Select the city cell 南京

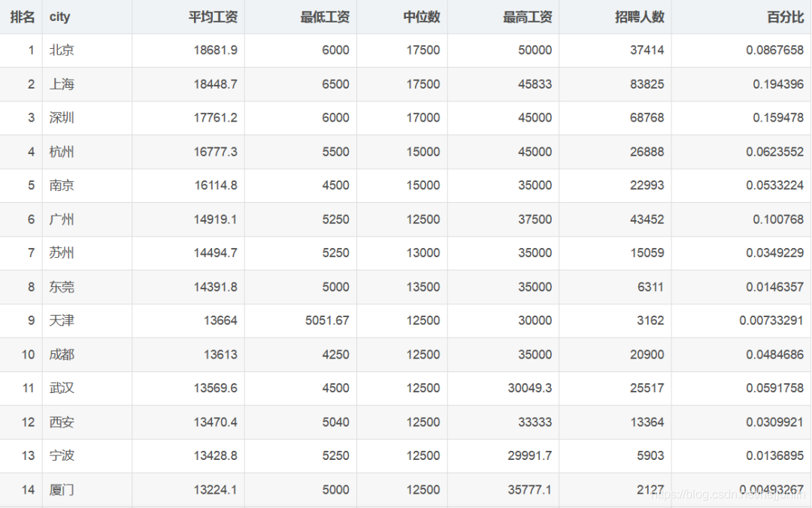[x=62, y=186]
